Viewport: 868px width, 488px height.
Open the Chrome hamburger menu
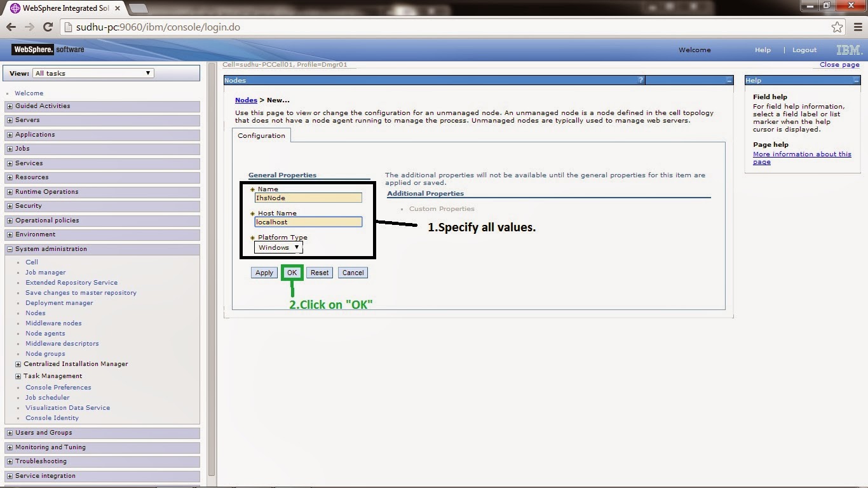tap(857, 27)
